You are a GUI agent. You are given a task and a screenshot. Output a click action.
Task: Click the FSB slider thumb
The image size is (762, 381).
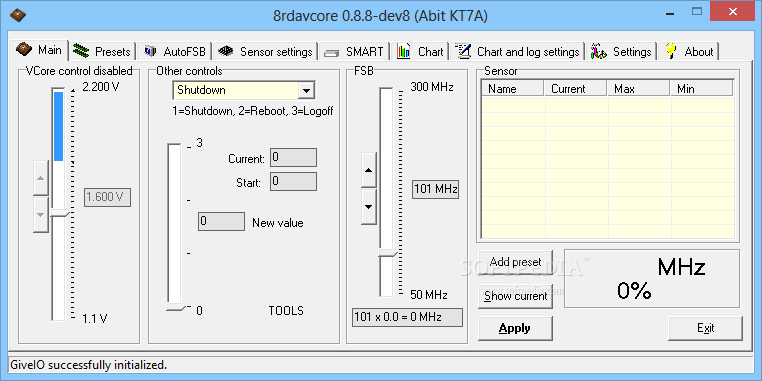tap(387, 253)
